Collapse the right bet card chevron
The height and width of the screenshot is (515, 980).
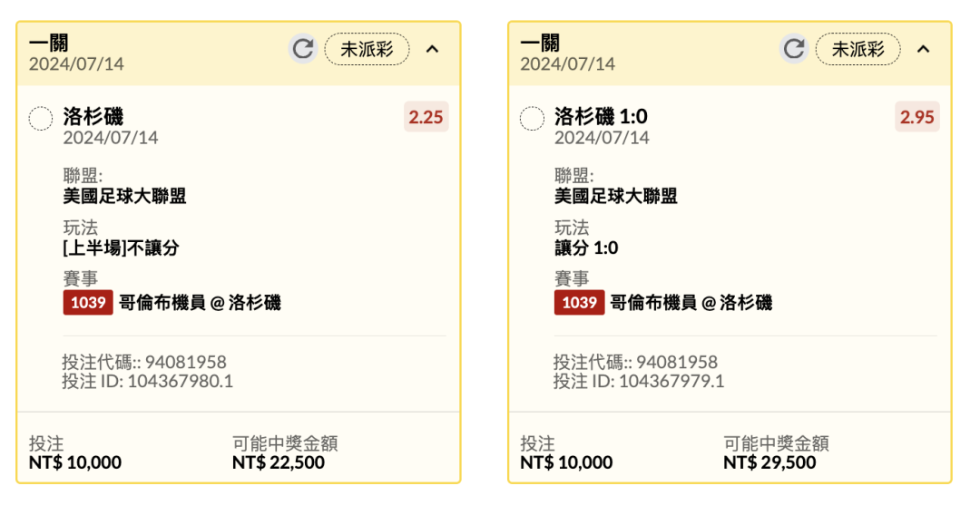click(924, 49)
